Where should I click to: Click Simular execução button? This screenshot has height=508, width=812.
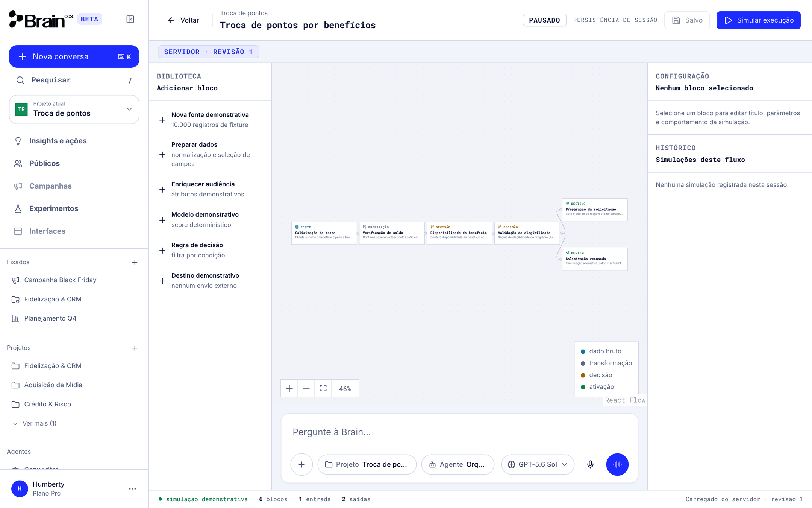(x=758, y=20)
